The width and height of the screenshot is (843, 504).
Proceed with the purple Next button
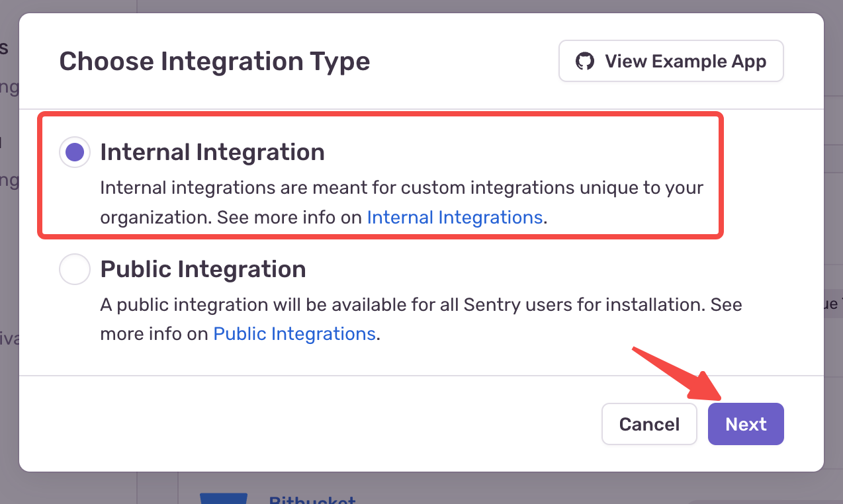click(746, 424)
